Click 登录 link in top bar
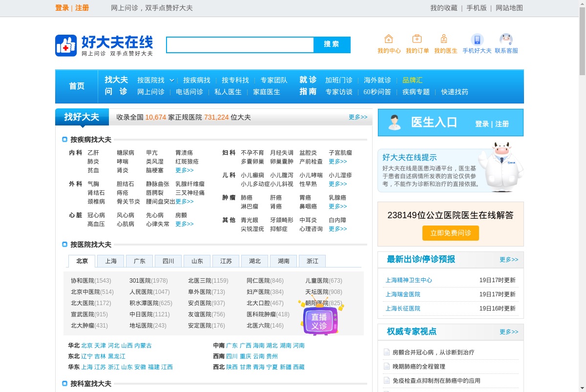 [62, 8]
